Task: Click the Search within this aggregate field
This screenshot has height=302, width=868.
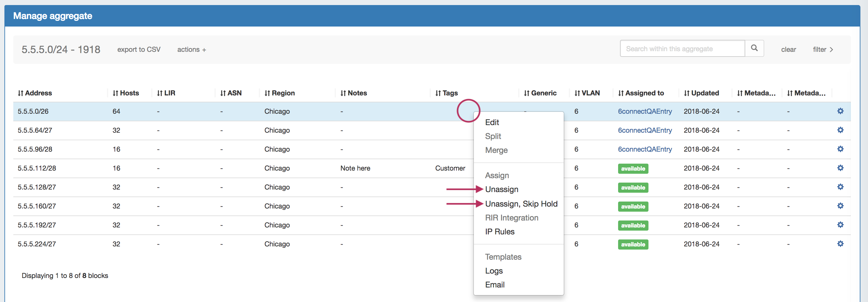Action: pos(682,49)
